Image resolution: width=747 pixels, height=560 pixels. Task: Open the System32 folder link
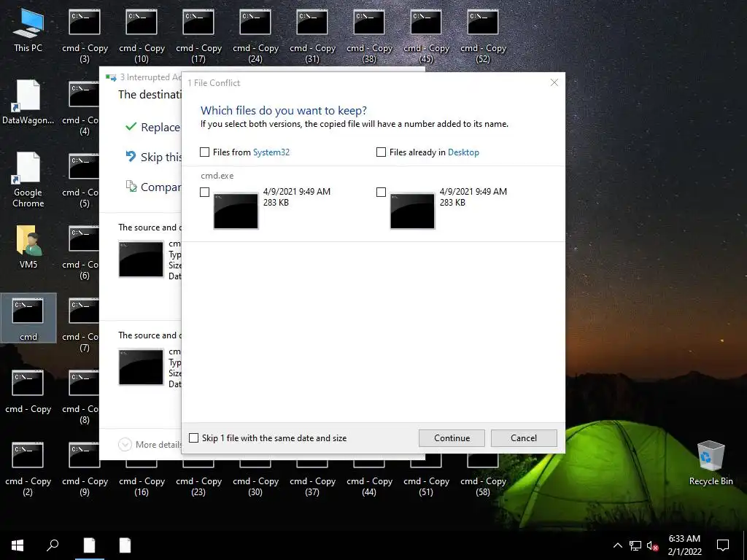(271, 152)
